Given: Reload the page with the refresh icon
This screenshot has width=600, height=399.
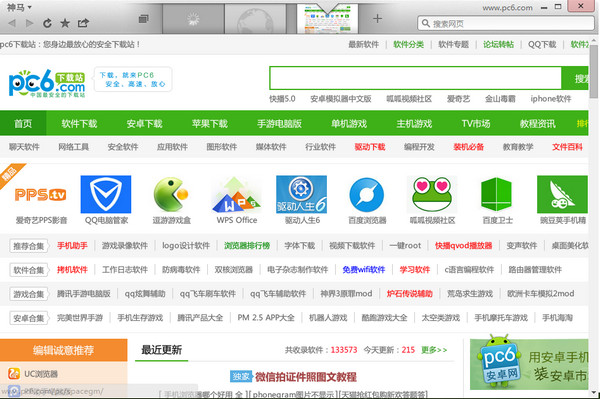Looking at the screenshot, I should (47, 23).
